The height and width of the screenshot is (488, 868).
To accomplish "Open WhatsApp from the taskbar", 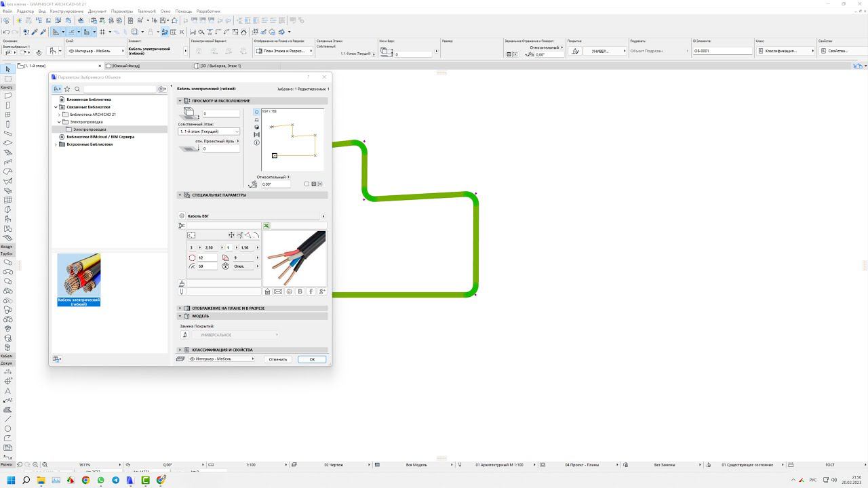I will pos(100,480).
